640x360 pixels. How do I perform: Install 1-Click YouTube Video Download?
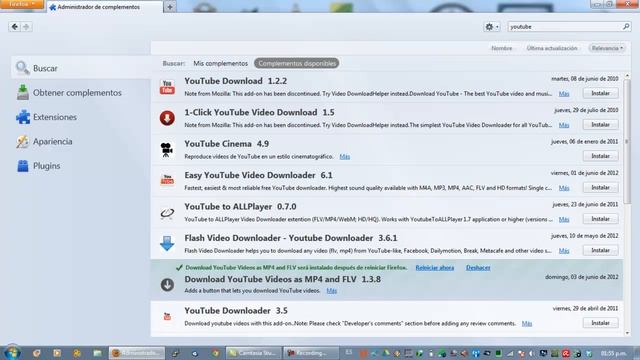tap(600, 125)
